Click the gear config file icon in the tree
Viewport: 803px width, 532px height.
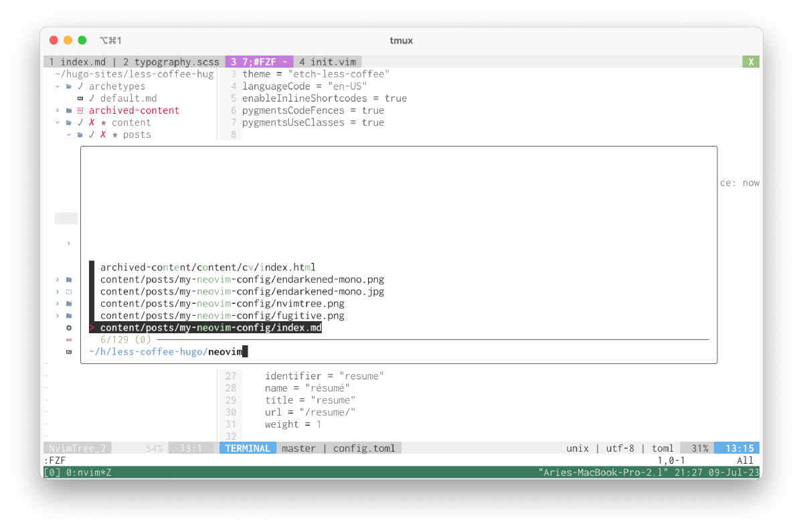[69, 328]
